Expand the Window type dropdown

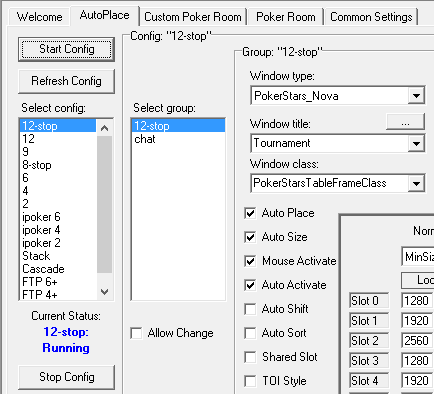click(x=416, y=96)
